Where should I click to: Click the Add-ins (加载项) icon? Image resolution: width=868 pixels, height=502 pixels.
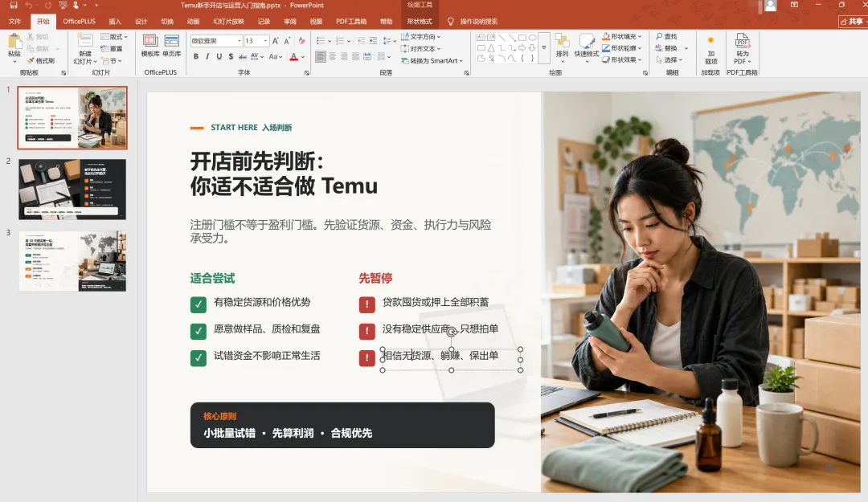(x=710, y=50)
